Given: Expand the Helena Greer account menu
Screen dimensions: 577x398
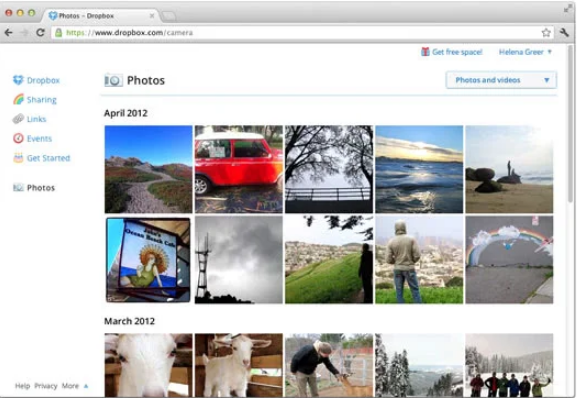Looking at the screenshot, I should 525,52.
